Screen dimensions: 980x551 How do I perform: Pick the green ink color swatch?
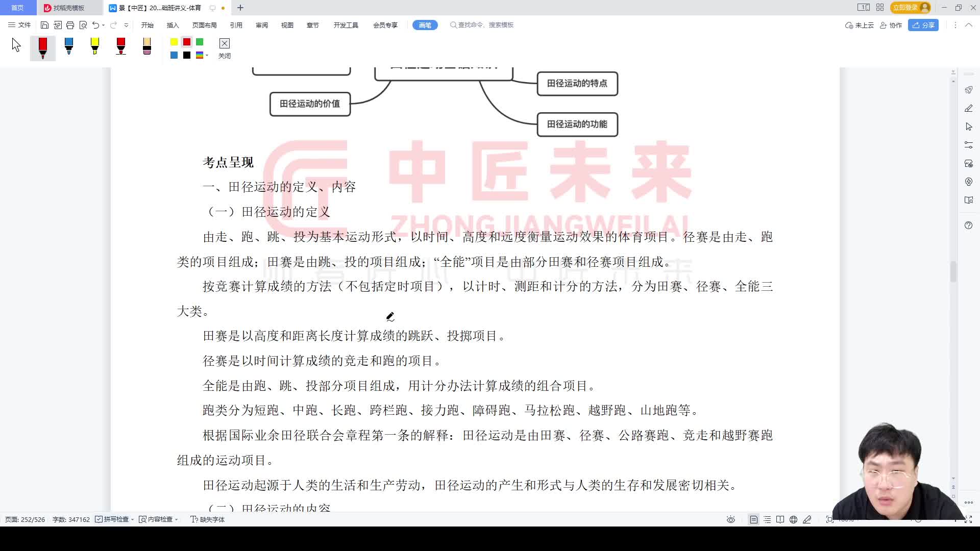199,43
